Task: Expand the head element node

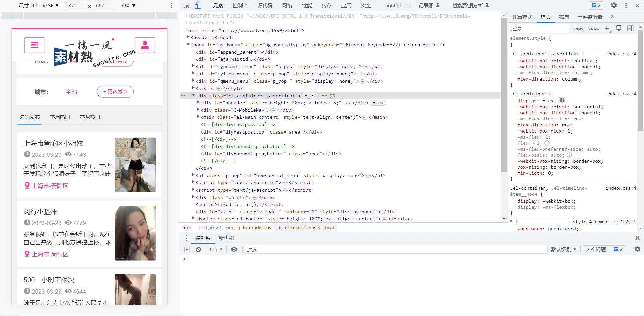Action: coord(188,37)
